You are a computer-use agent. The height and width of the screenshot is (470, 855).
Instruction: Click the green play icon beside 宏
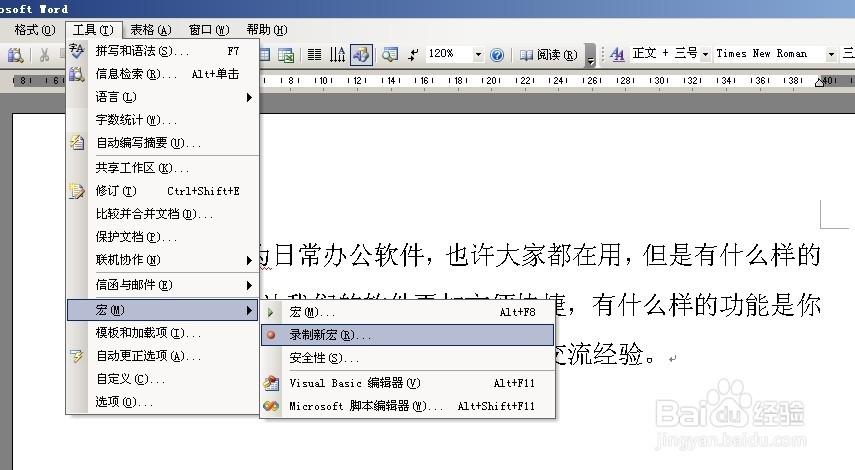[x=270, y=312]
